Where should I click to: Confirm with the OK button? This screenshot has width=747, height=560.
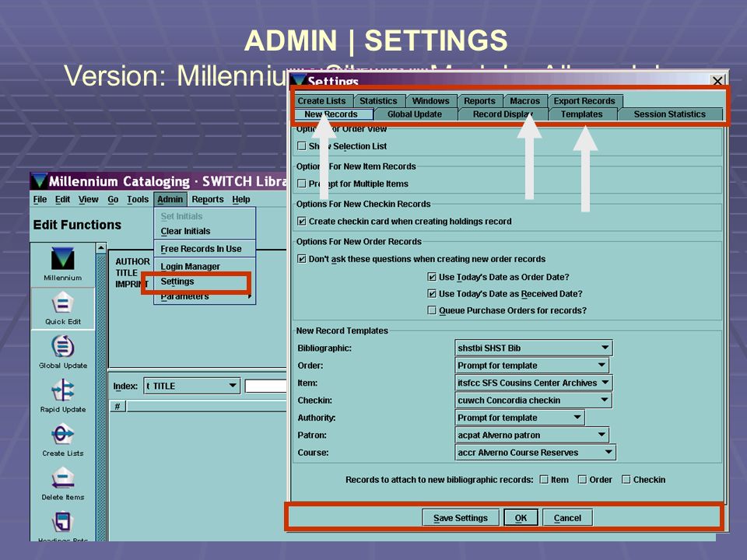521,518
